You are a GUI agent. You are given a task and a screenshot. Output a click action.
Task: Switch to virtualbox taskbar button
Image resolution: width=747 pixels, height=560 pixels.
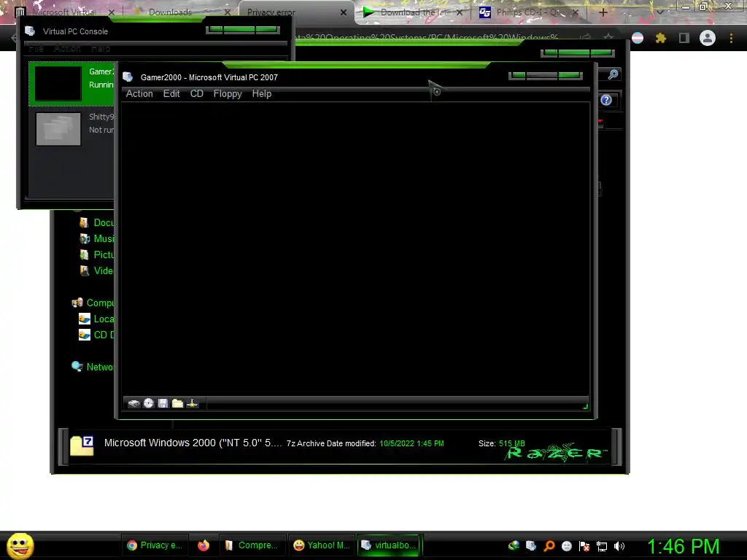[390, 545]
